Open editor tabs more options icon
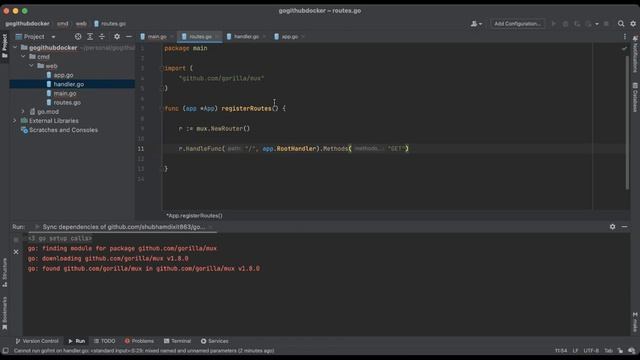The height and width of the screenshot is (360, 640). [x=624, y=37]
